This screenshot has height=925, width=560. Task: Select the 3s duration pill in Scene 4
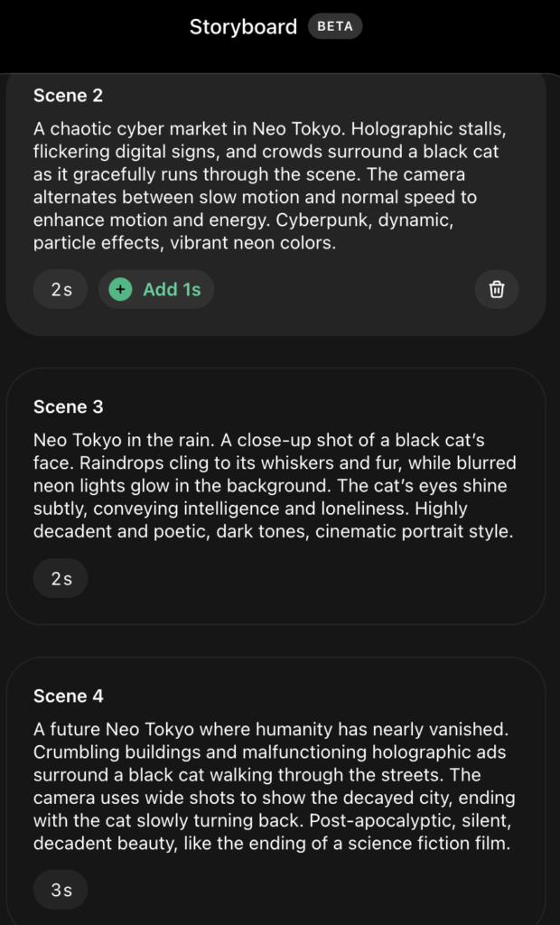tap(61, 890)
